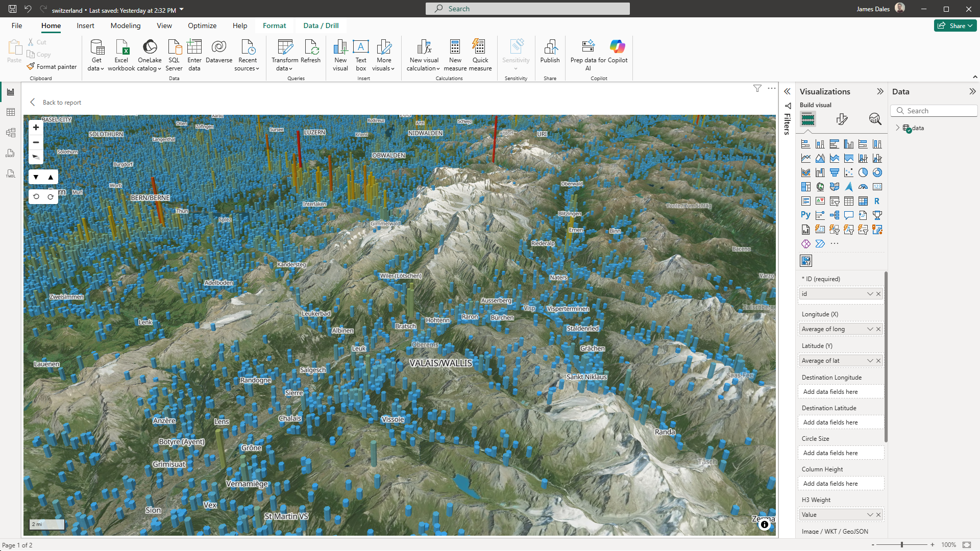Choose the Donut chart visual
Screen dimensions: 980x551
[877, 172]
